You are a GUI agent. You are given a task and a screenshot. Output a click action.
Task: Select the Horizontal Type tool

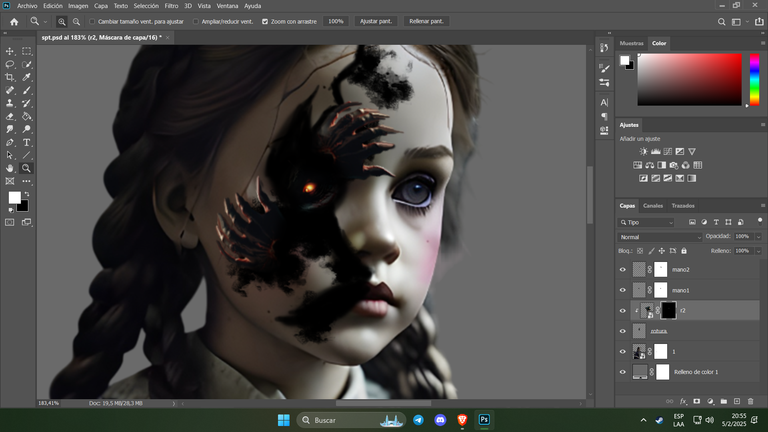[x=26, y=143]
